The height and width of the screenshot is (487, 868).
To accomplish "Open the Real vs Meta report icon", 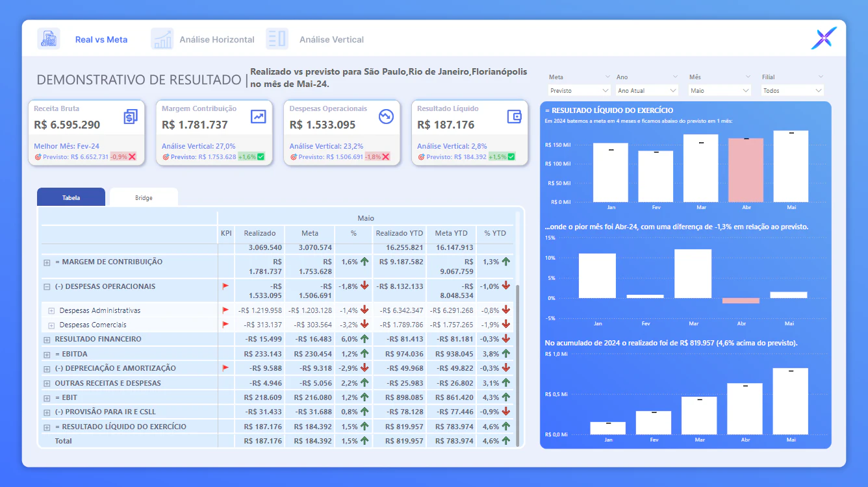I will tap(49, 39).
